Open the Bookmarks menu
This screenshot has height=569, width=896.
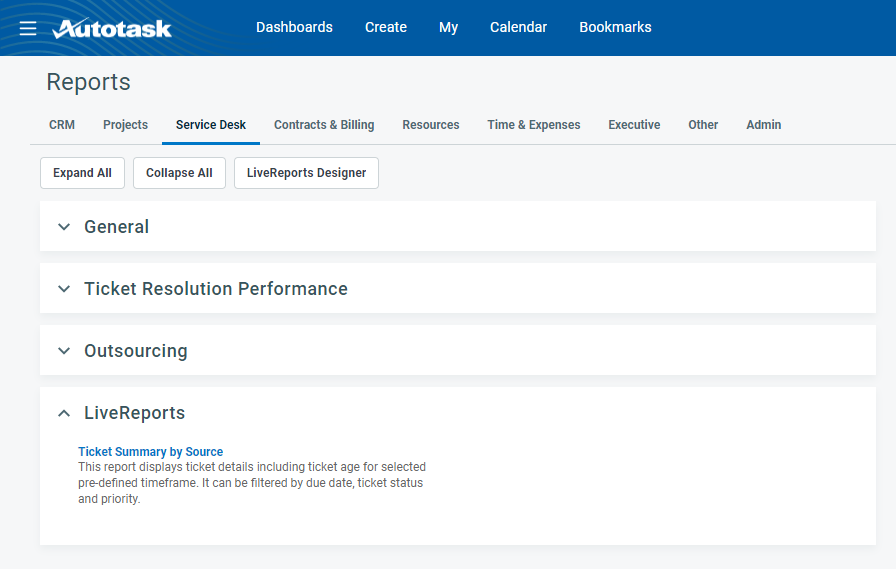coord(615,27)
